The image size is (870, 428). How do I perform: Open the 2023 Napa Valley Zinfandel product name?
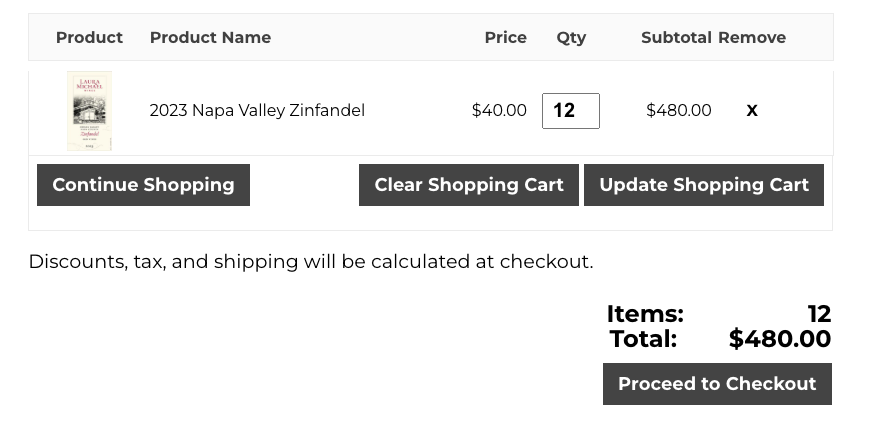point(257,111)
